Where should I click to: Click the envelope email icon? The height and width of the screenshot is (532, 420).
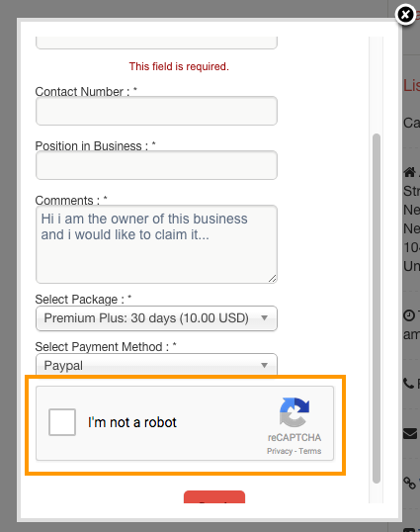point(410,433)
